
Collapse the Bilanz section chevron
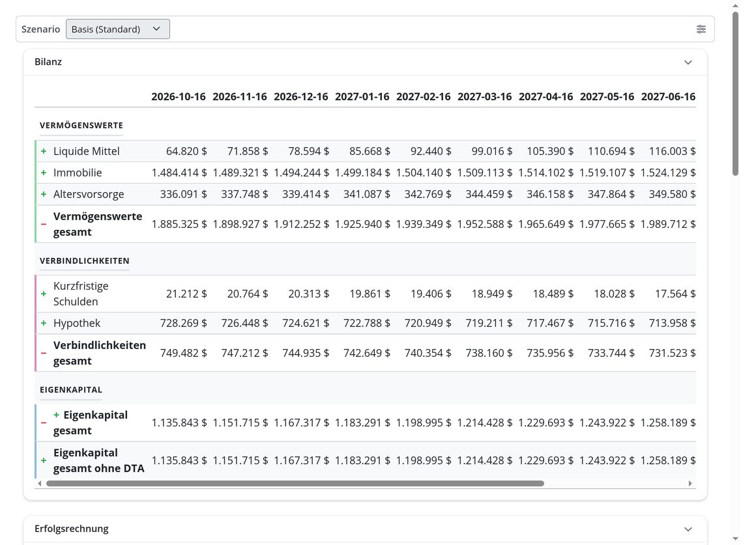[x=688, y=62]
